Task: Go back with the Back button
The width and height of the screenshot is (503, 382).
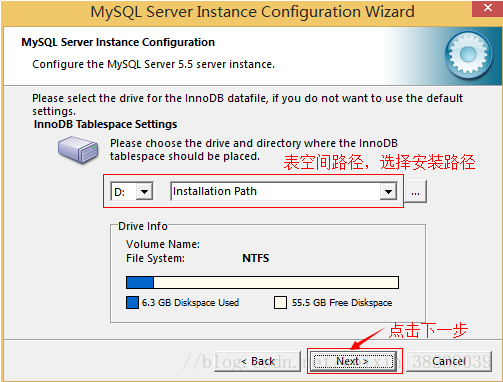Action: [257, 361]
